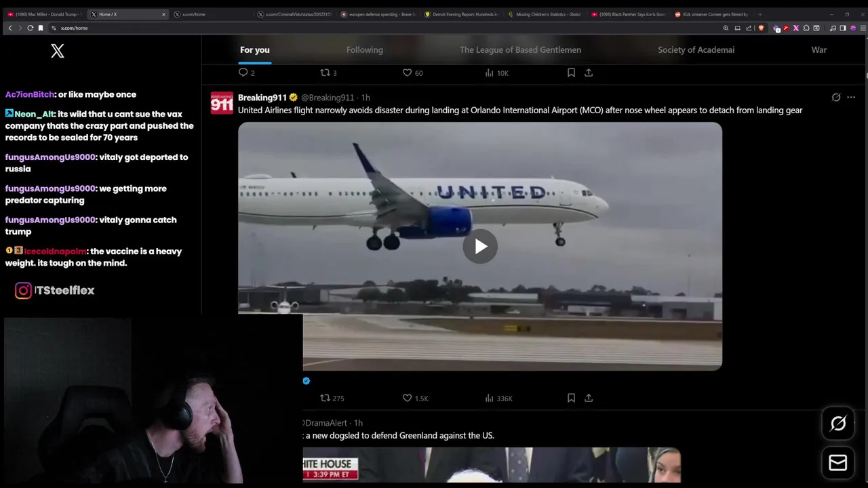Click the icecoldnapalm chat message

tap(94, 257)
